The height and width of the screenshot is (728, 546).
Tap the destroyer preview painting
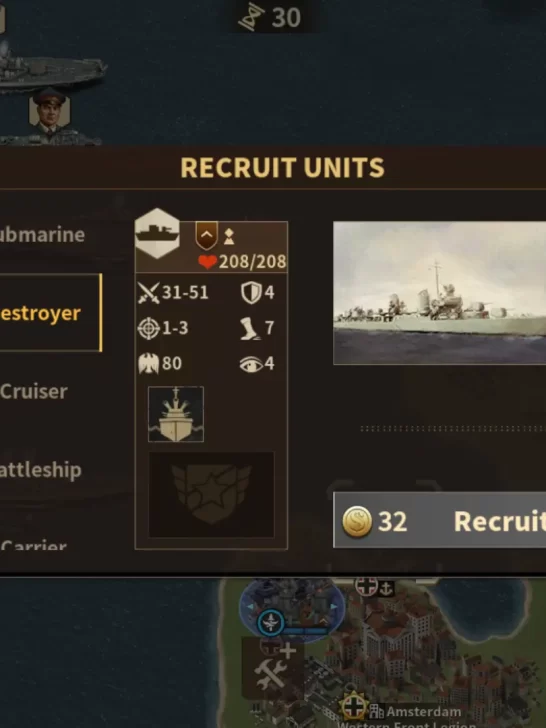coord(440,293)
